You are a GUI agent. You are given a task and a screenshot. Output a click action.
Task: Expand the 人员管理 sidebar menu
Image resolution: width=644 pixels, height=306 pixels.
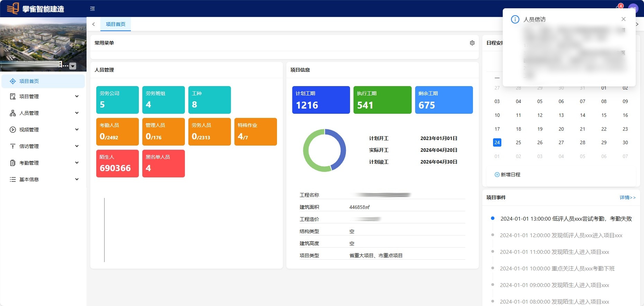coord(43,113)
